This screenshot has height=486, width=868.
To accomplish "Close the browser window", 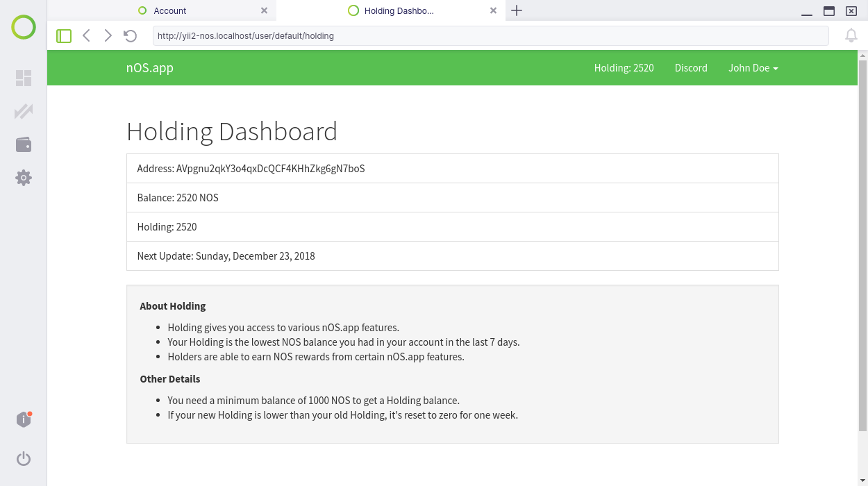I will pyautogui.click(x=851, y=11).
